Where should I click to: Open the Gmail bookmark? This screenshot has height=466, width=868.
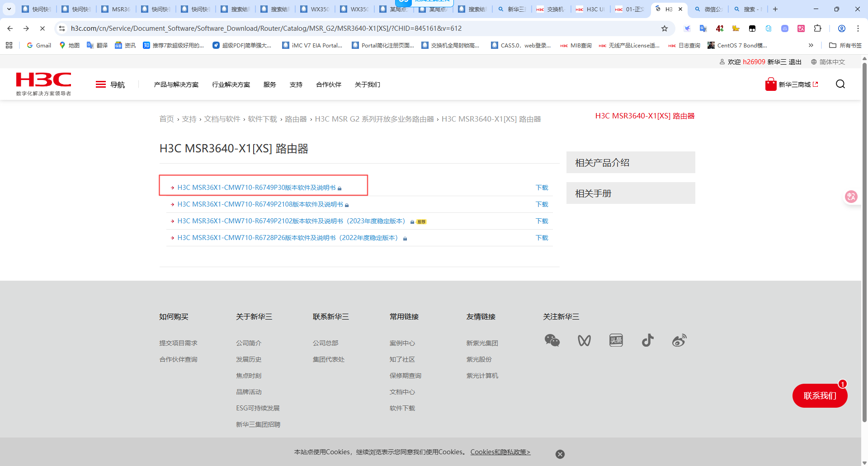pos(39,45)
